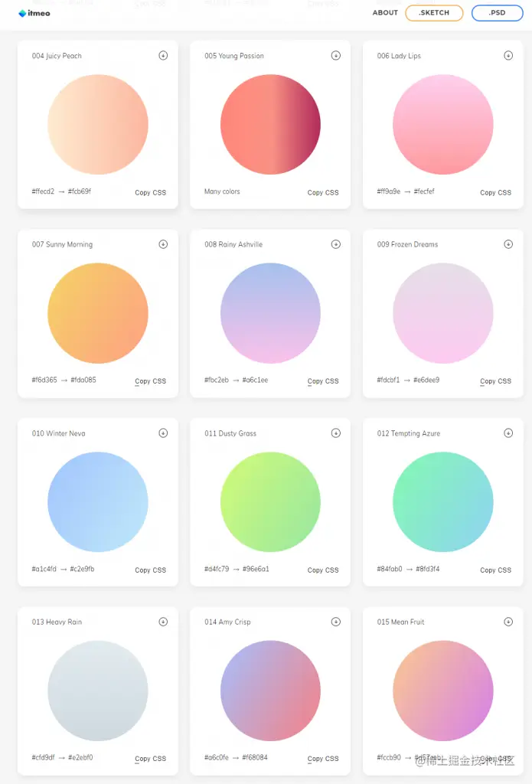Viewport: 532px width, 784px height.
Task: Copy CSS for Amy Crisp
Action: point(323,759)
